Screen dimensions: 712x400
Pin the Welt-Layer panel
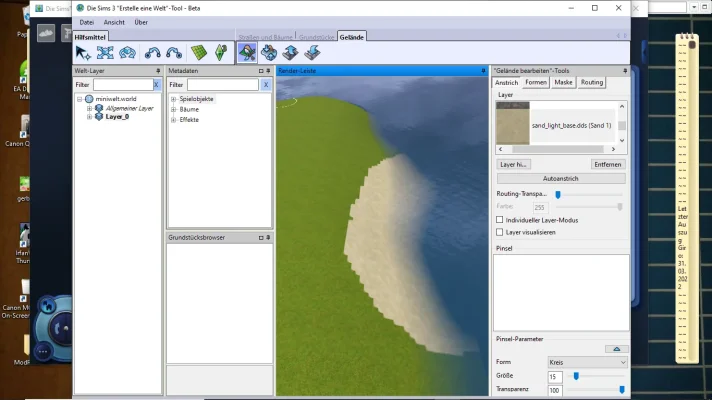tap(158, 71)
